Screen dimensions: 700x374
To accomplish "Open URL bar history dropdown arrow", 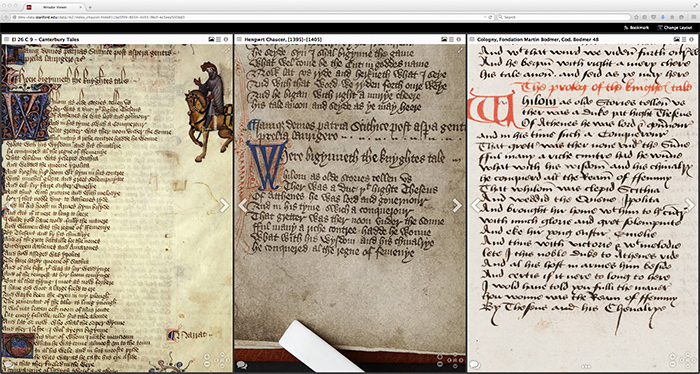I will [485, 17].
